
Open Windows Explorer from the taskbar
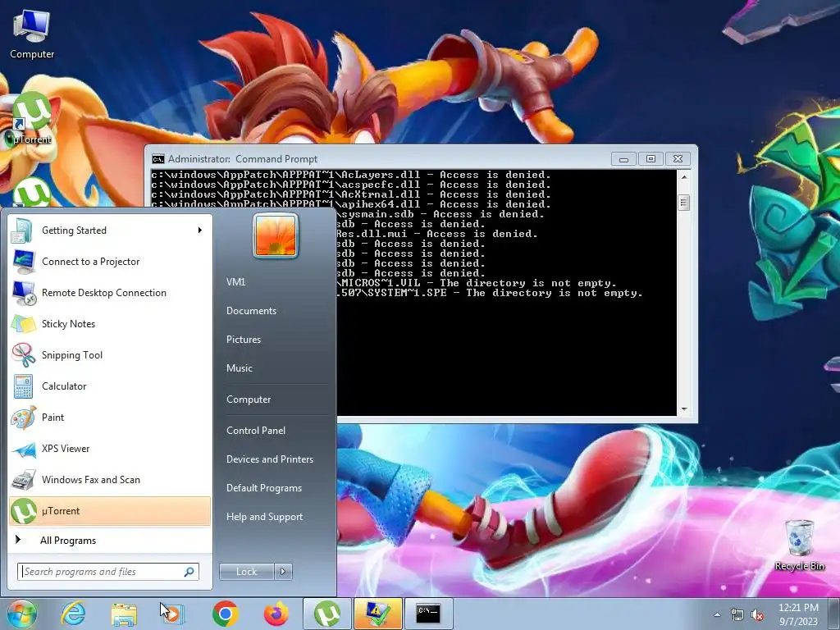click(124, 614)
